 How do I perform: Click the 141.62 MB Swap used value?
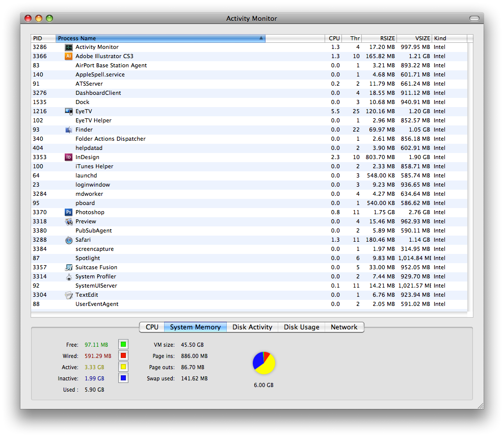coord(194,378)
